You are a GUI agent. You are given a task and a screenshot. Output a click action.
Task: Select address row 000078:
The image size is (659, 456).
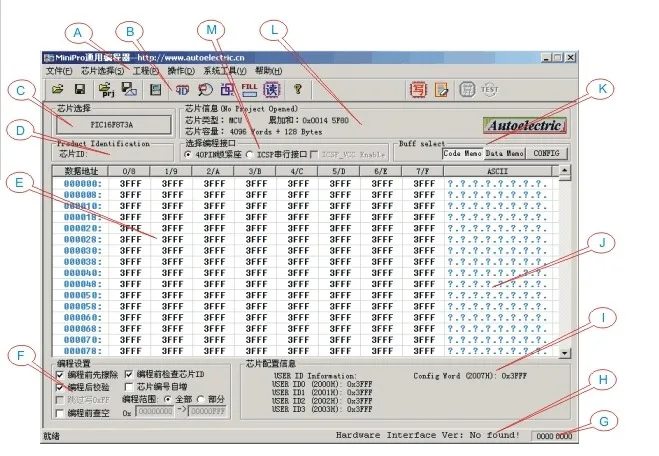tap(82, 351)
